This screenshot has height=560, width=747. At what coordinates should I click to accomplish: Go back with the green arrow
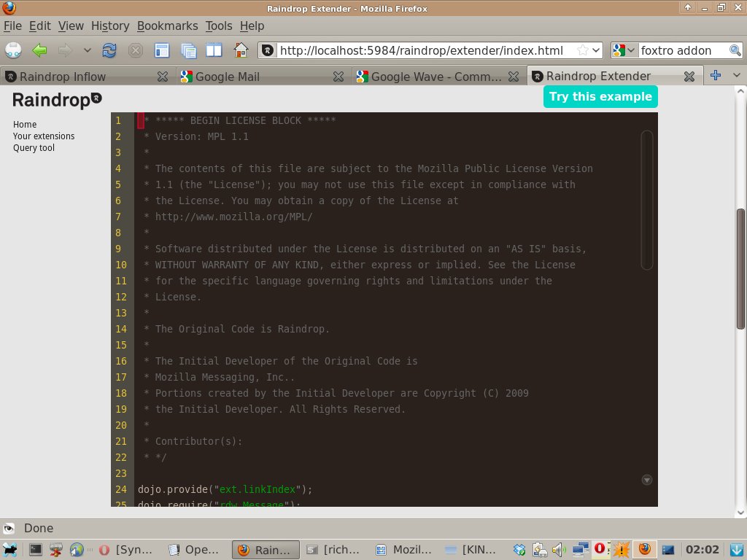39,50
